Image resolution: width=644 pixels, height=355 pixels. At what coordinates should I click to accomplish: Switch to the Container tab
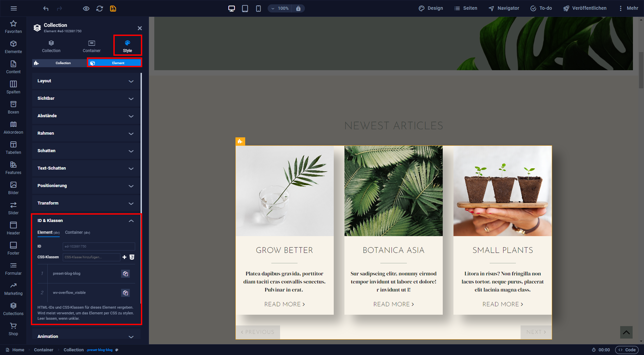click(92, 46)
